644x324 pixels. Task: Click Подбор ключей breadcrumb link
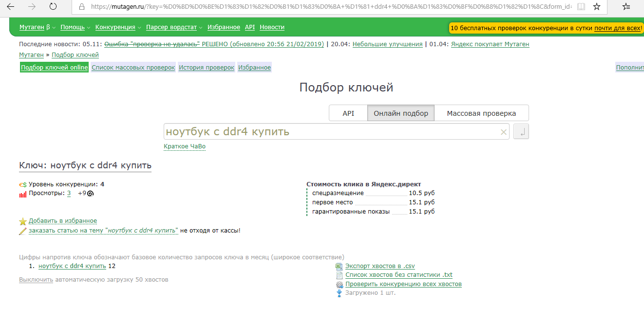[x=75, y=55]
